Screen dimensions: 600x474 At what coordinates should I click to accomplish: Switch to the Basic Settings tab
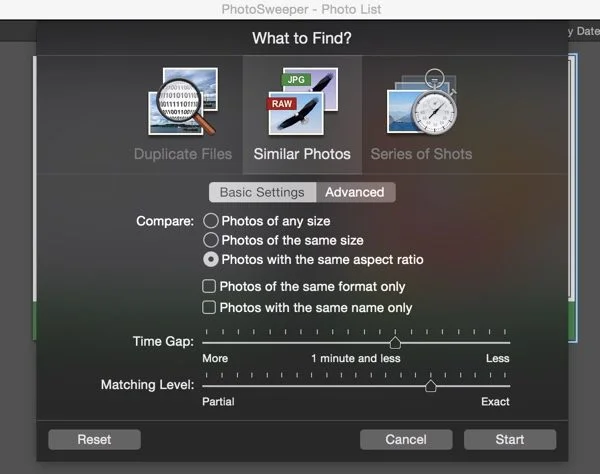click(x=262, y=192)
